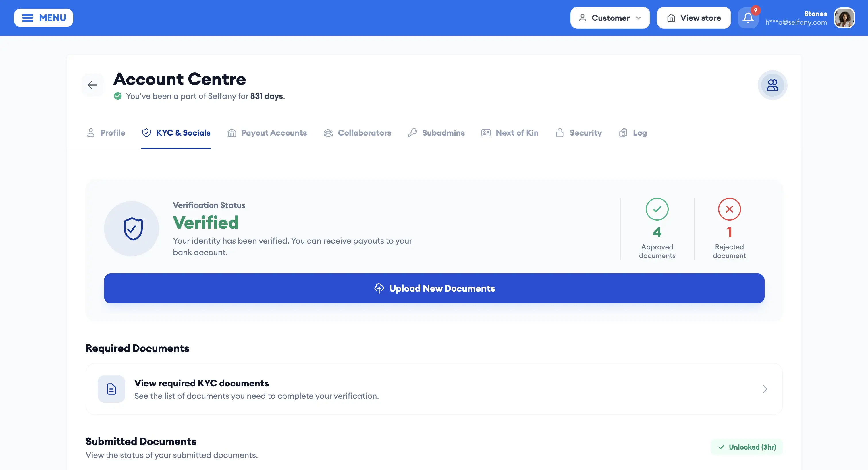Go back using the arrow icon
The height and width of the screenshot is (470, 868).
pyautogui.click(x=92, y=85)
